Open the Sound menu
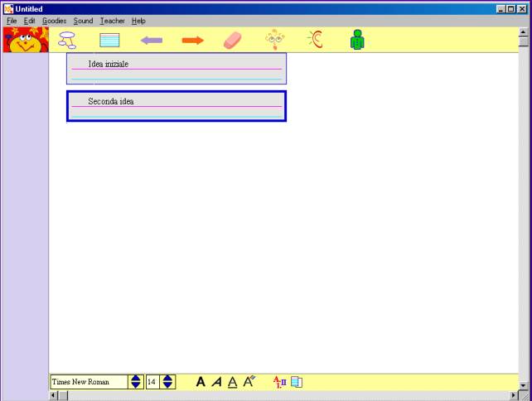Viewport: 532px width, 401px height. tap(83, 21)
